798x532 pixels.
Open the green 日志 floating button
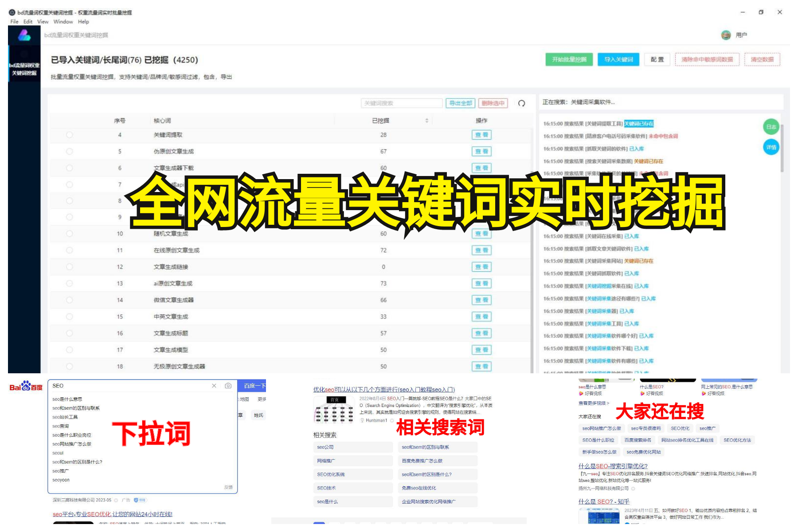point(771,127)
